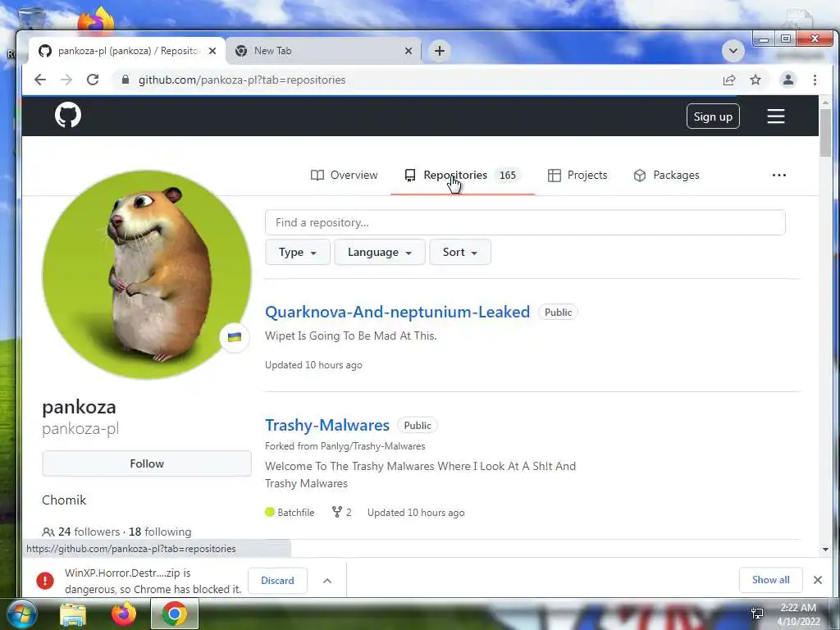
Task: Click the hamster profile avatar
Action: point(147,274)
